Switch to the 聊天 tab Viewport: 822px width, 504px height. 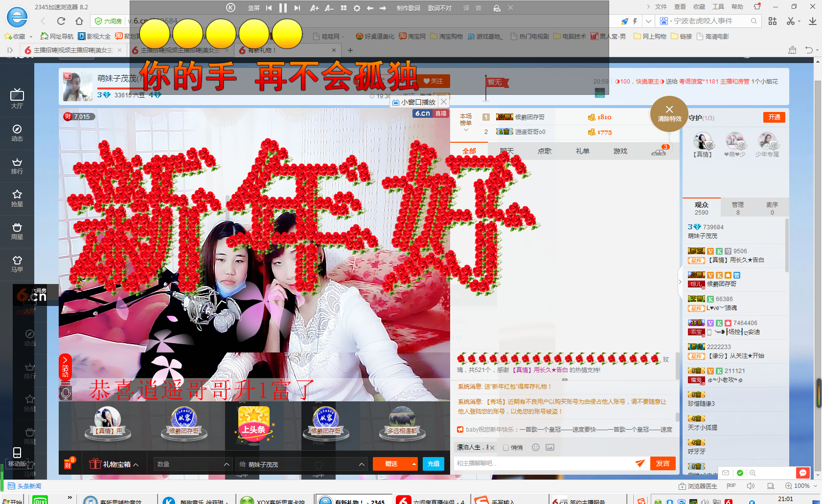point(507,151)
